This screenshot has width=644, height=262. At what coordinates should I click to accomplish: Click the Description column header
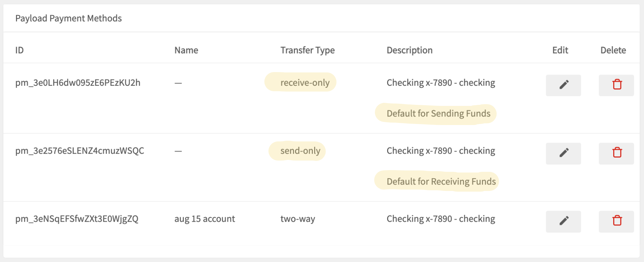click(409, 50)
